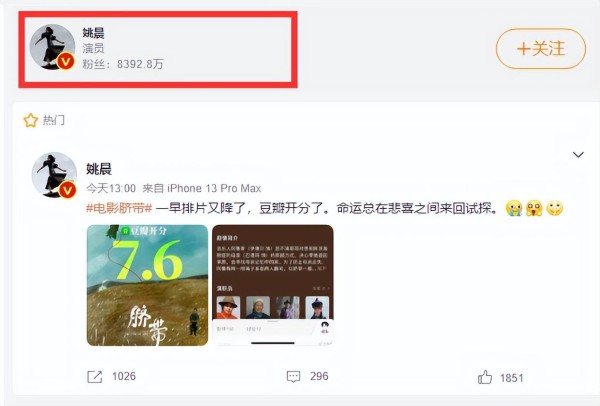
Task: Click the header profile avatar of 姚晨
Action: coord(52,47)
